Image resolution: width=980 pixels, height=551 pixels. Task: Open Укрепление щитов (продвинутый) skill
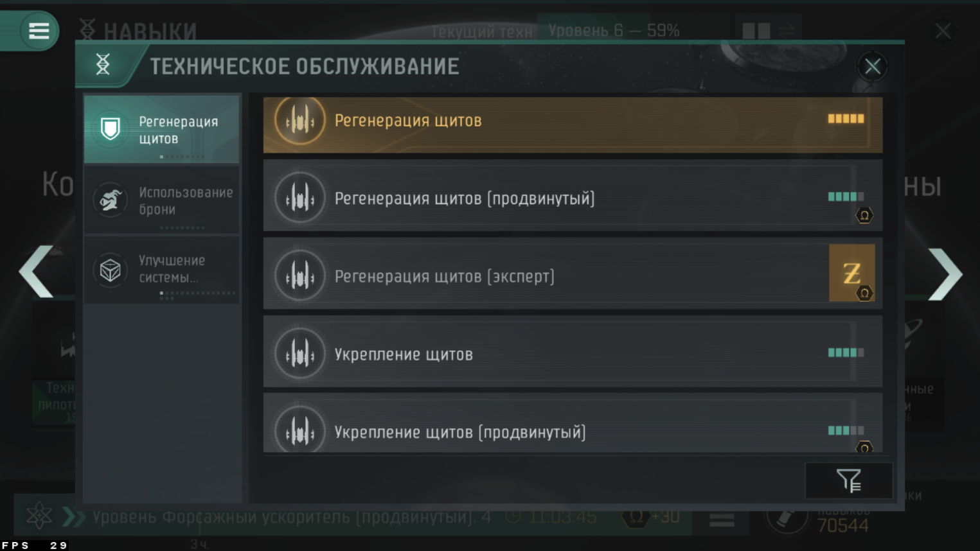coord(573,423)
